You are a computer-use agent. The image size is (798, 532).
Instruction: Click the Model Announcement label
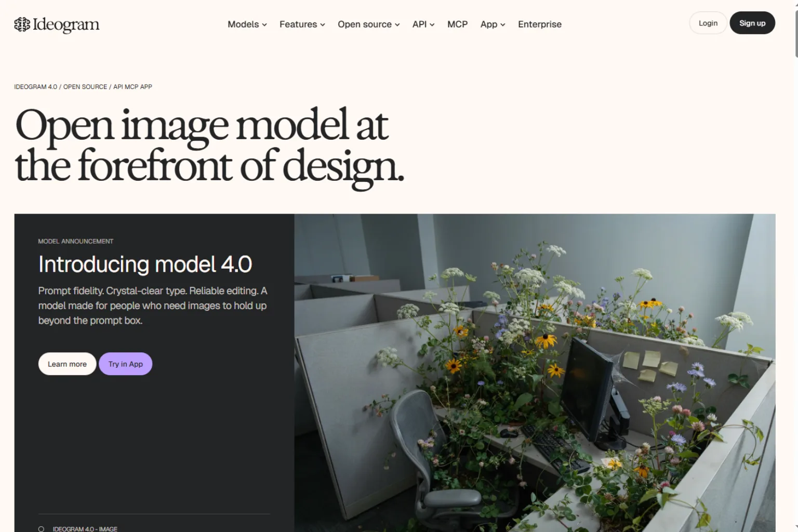click(x=76, y=241)
